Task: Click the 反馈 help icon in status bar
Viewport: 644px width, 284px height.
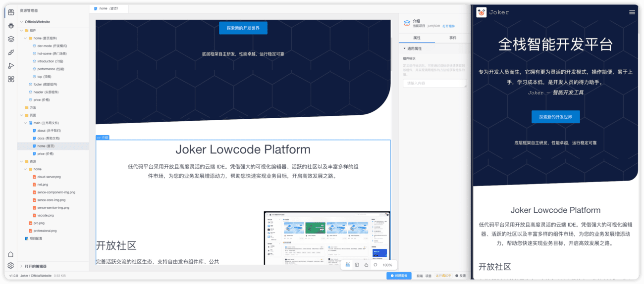Action: pyautogui.click(x=457, y=276)
